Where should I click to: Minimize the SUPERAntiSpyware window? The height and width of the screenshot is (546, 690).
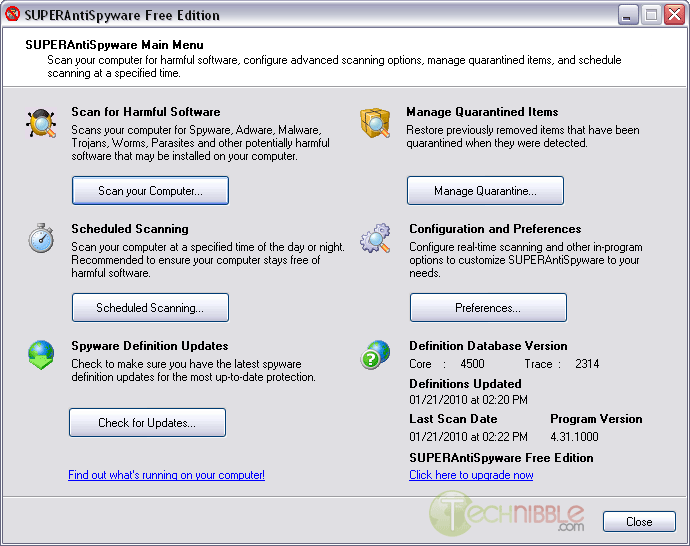coord(628,15)
